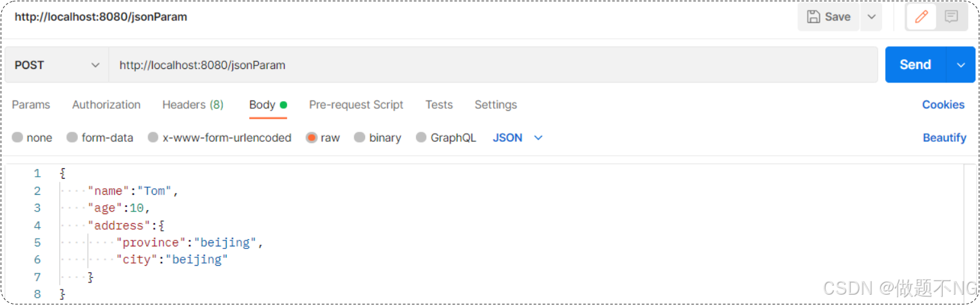Select the form-data radio option
The height and width of the screenshot is (305, 980).
click(100, 137)
